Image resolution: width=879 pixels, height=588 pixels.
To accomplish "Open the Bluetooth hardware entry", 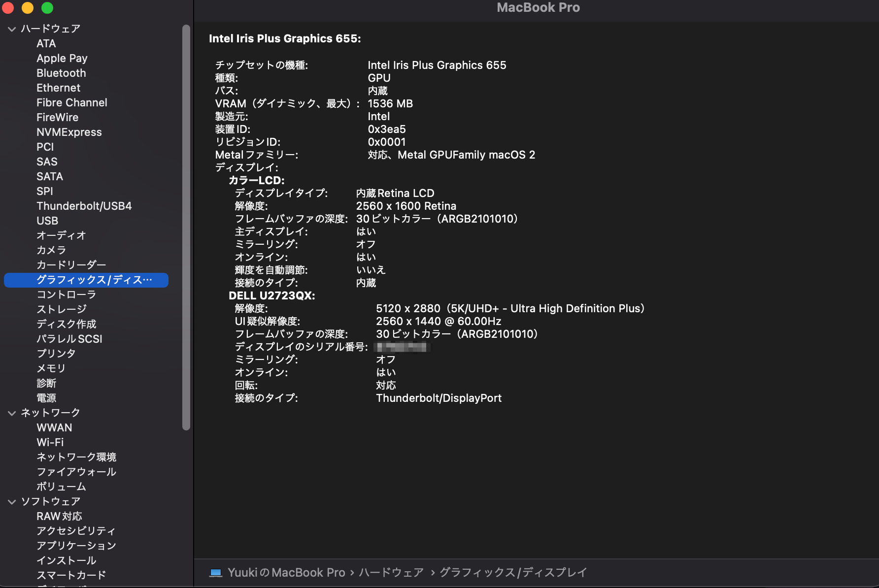I will [x=61, y=73].
